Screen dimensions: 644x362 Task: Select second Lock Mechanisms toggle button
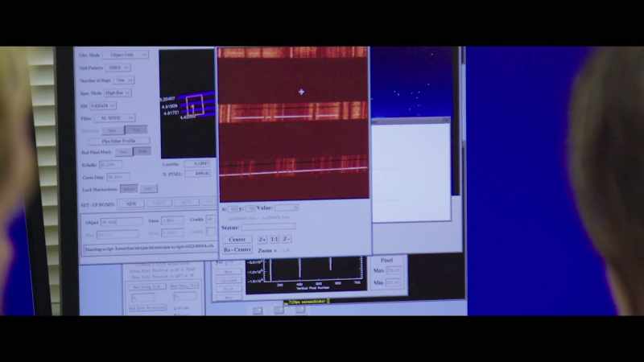[x=148, y=189]
